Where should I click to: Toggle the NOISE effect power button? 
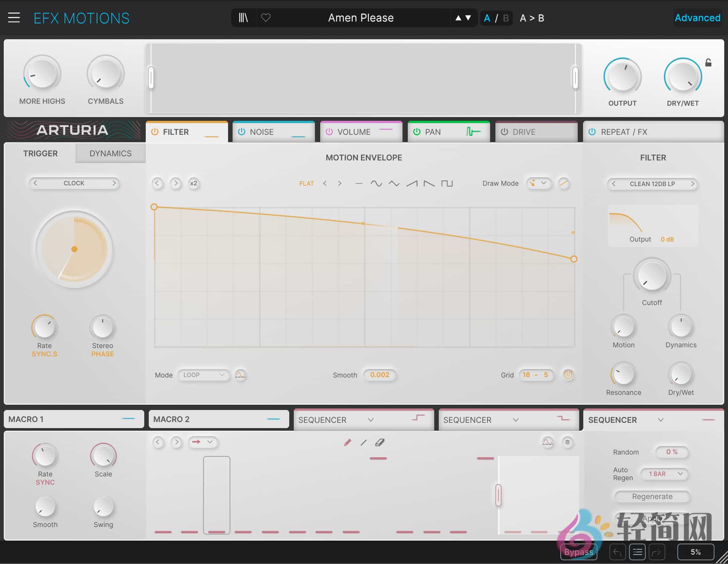pos(241,132)
